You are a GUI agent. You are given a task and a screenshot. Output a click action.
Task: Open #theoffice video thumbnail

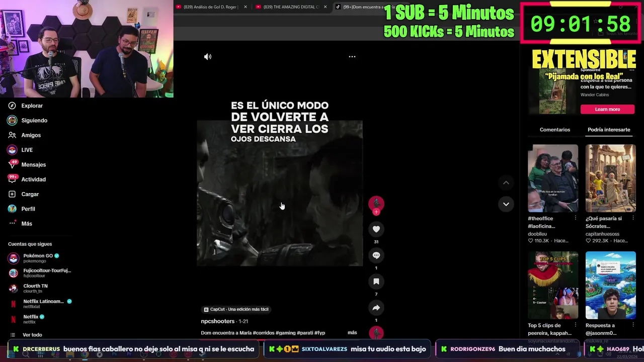tap(553, 178)
